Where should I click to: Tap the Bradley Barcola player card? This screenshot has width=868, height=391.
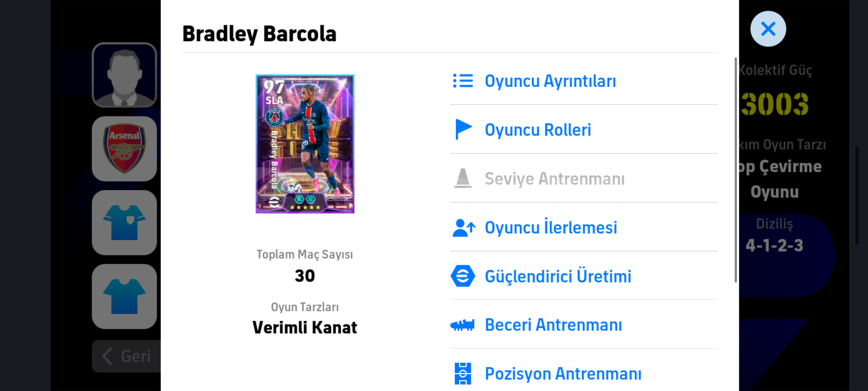pos(305,144)
